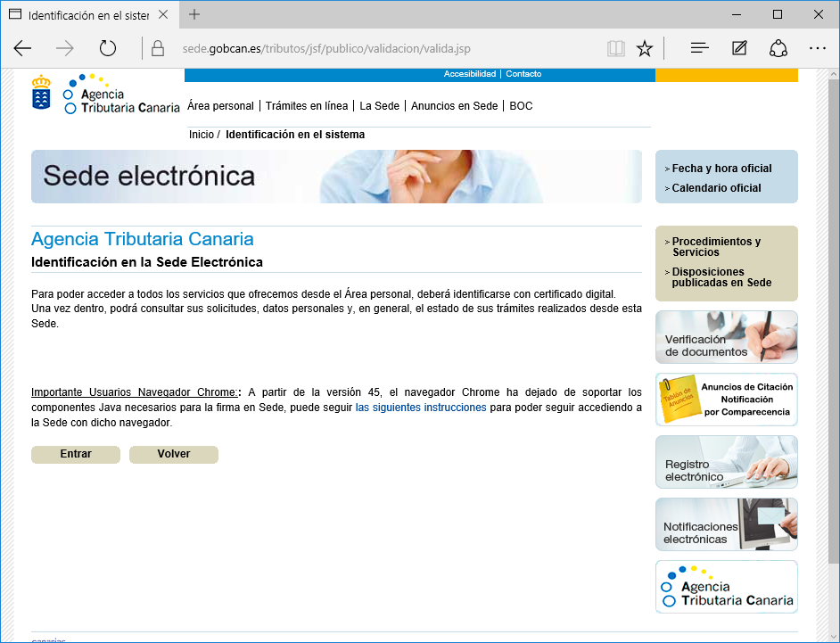Open Fecha y hora oficial link
This screenshot has height=643, width=840.
click(721, 169)
